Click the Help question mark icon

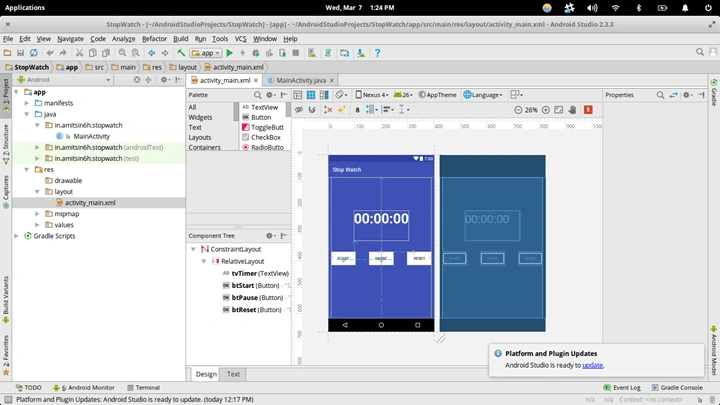tap(377, 53)
